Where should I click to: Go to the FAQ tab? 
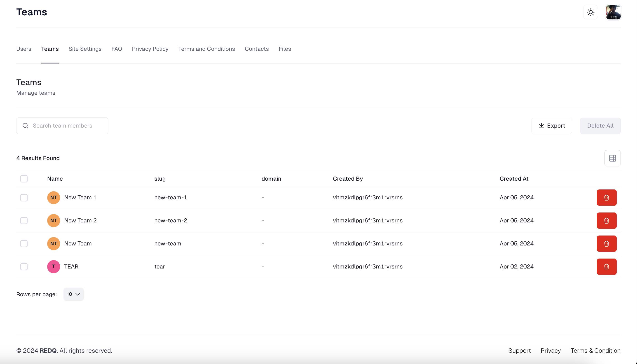tap(117, 49)
